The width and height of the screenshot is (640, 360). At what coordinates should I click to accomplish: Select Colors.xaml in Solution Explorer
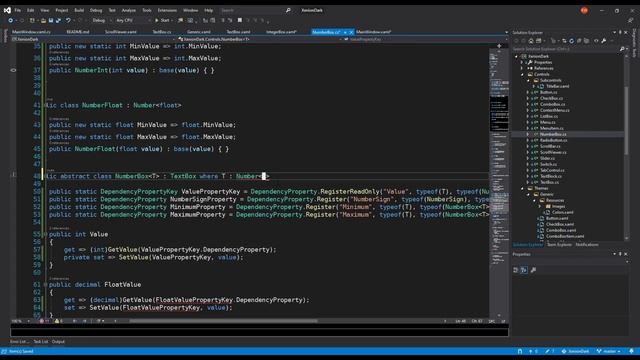coord(562,212)
